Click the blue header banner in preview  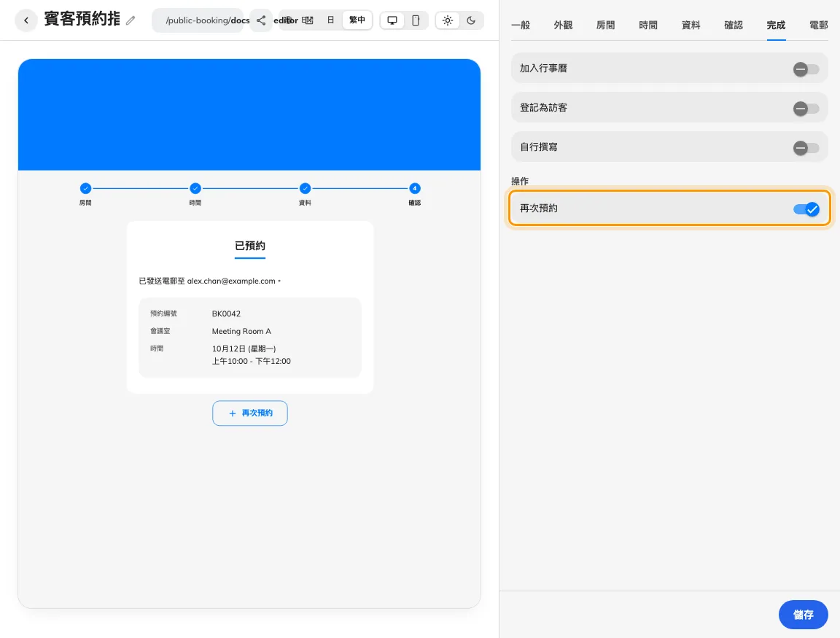[x=249, y=114]
